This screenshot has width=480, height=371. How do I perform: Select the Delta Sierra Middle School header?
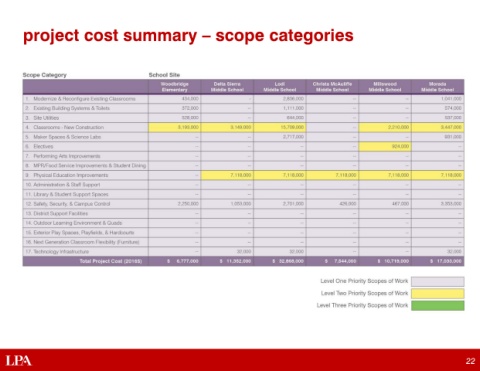pyautogui.click(x=227, y=87)
